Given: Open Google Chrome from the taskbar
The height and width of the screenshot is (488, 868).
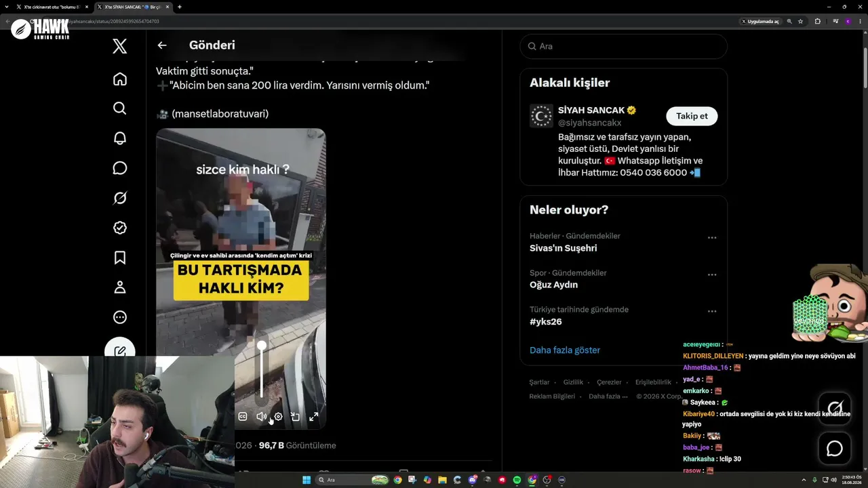Looking at the screenshot, I should [397, 480].
